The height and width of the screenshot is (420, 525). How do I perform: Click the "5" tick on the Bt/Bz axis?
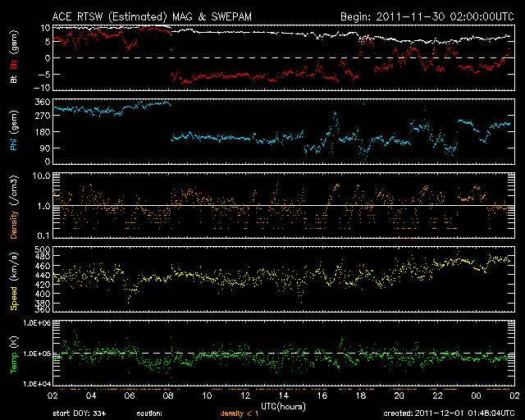coord(48,42)
